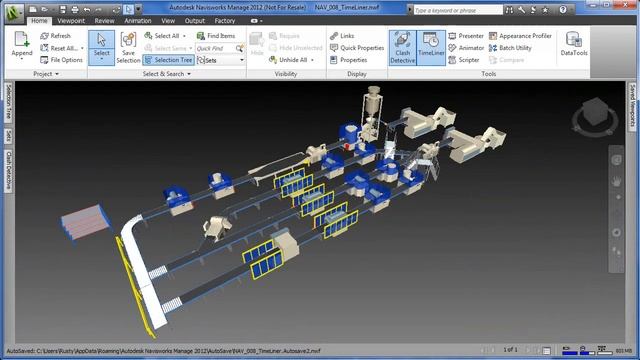Open the Animator tool
This screenshot has height=360, width=640.
point(466,48)
